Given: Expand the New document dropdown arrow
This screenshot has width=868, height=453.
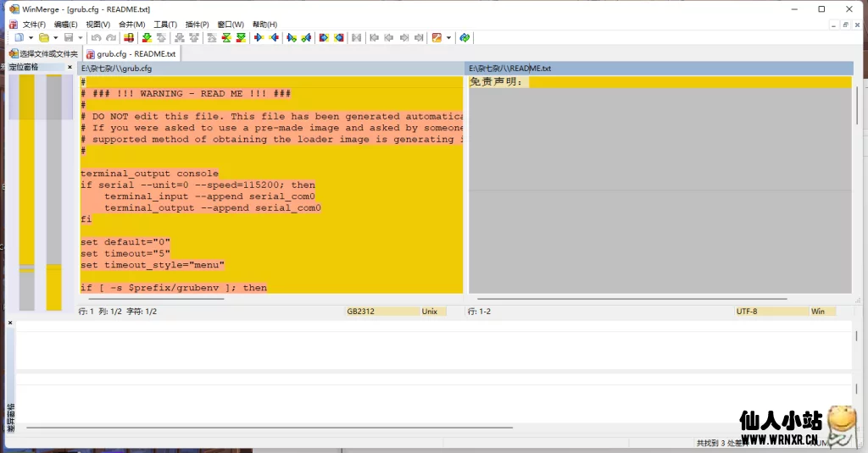Looking at the screenshot, I should [x=31, y=37].
